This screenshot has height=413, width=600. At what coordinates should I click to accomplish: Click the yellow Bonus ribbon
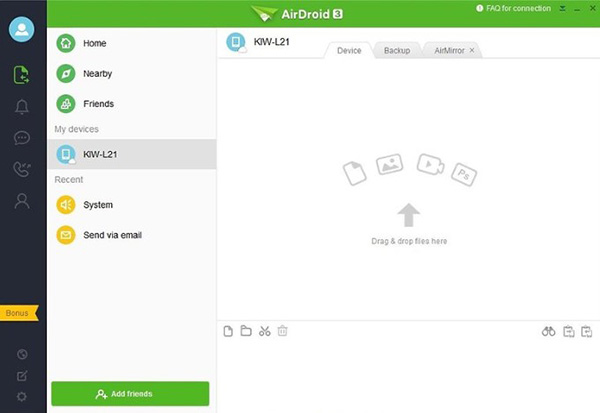pos(19,313)
